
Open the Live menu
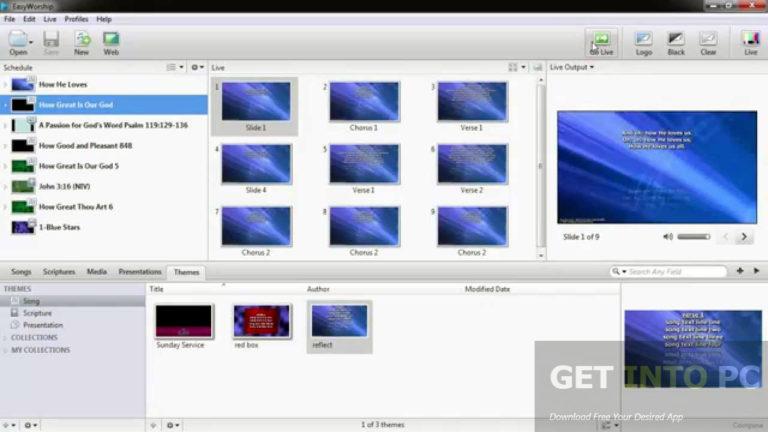click(50, 19)
